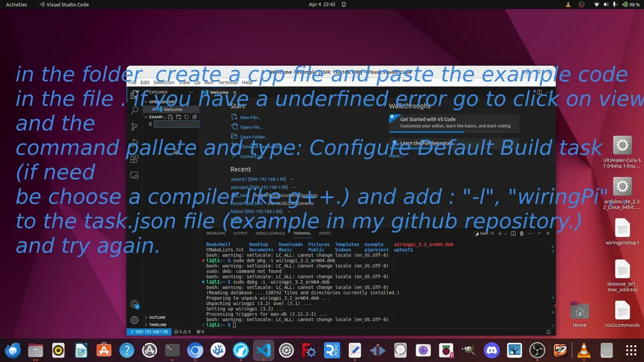Open Thunderbird from the dock
Viewport: 644px width, 362px height.
tap(13, 350)
